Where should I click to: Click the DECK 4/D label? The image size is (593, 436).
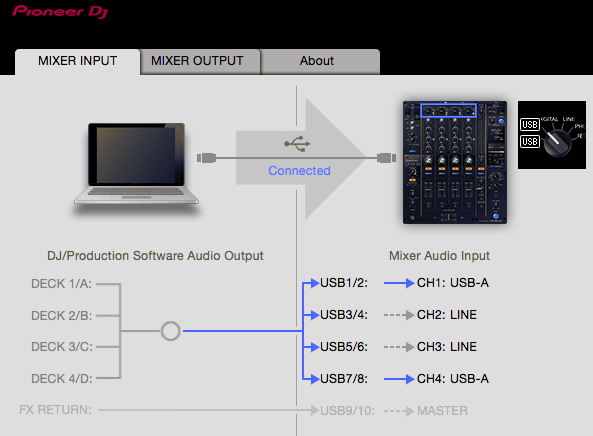pos(62,379)
